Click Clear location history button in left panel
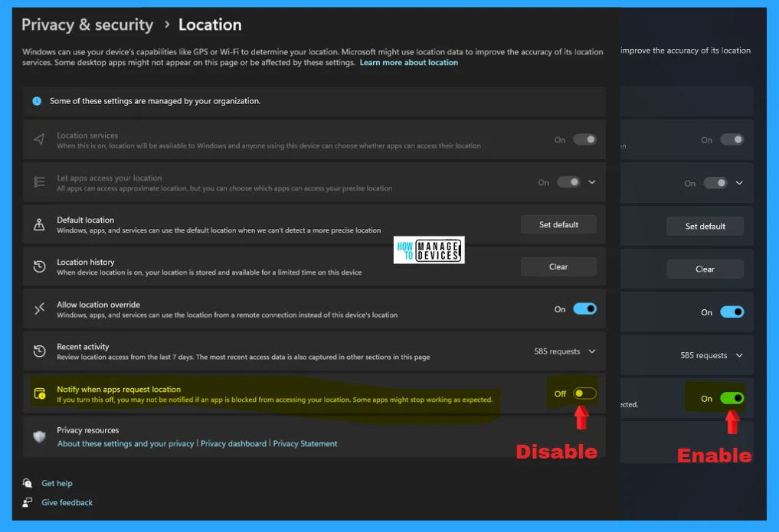The height and width of the screenshot is (532, 779). coord(558,267)
